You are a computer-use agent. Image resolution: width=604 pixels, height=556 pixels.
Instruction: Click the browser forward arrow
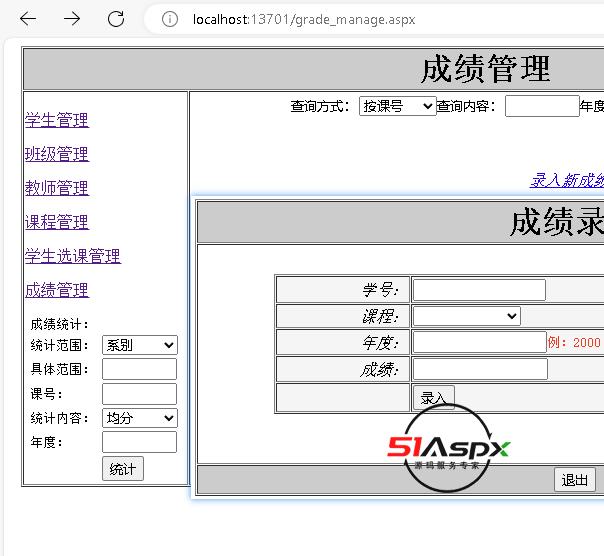(72, 19)
